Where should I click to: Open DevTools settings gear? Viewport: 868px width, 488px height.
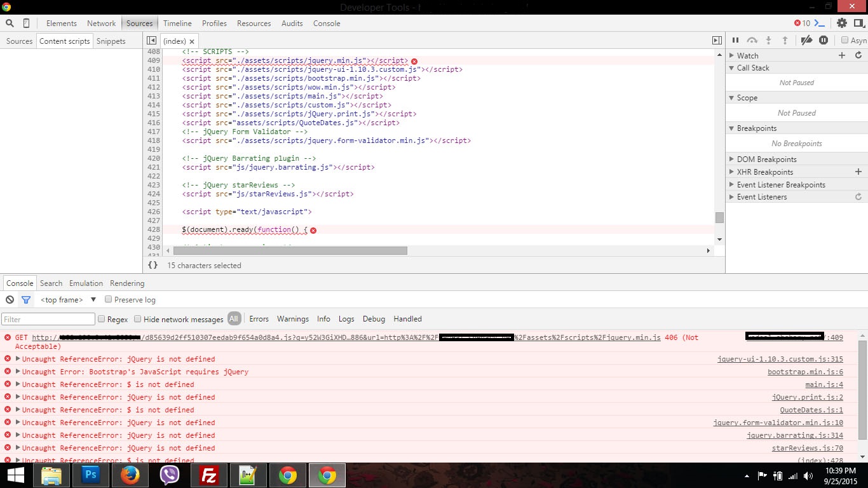[842, 24]
